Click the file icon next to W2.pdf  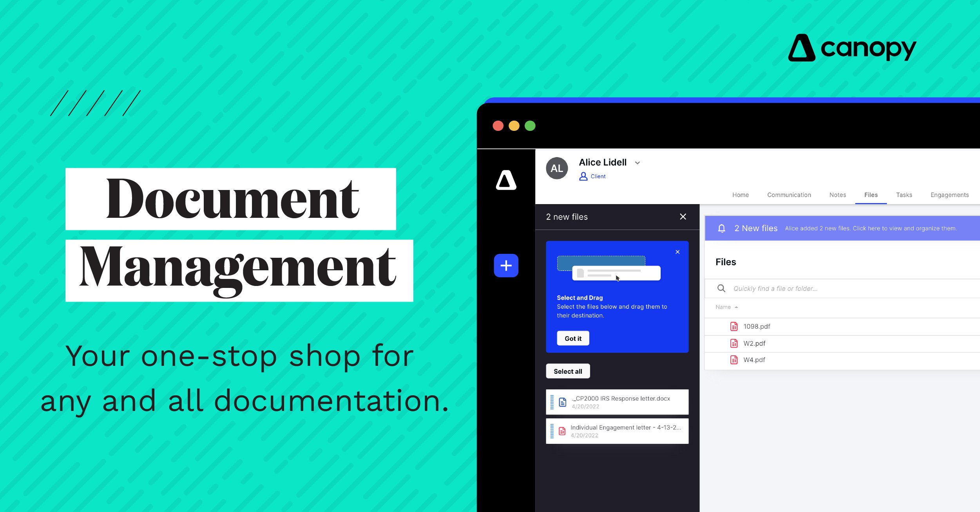coord(734,343)
